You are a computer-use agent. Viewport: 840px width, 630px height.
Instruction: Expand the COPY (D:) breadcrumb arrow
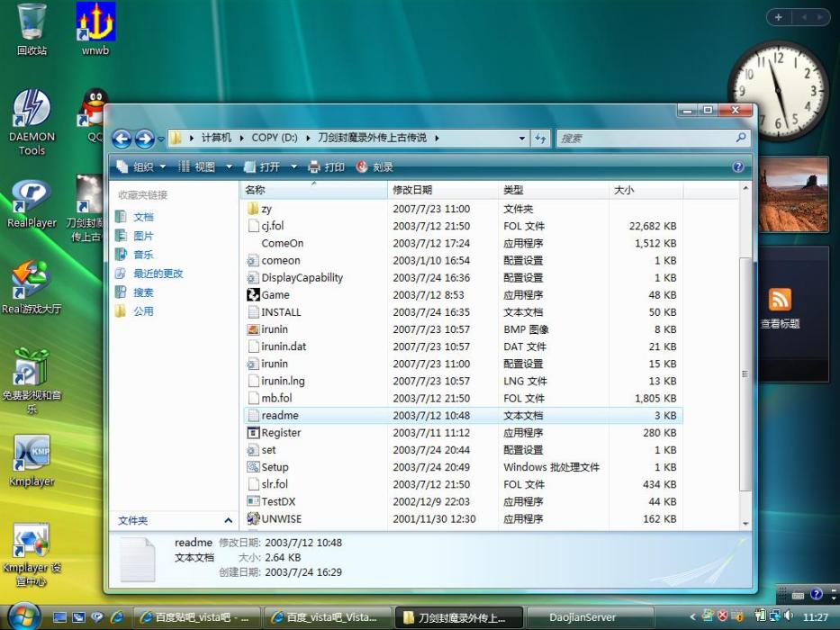coord(308,139)
